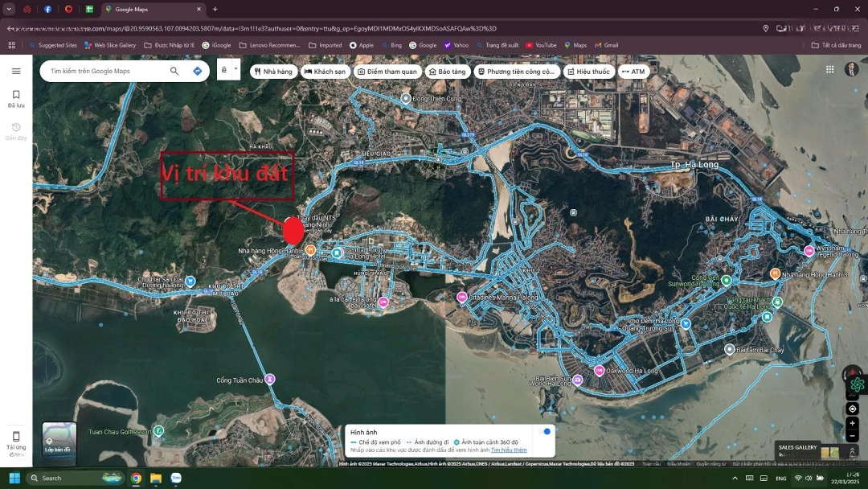This screenshot has width=868, height=489.
Task: Click the Chợ Đêm Hạ Long pin
Action: tap(686, 324)
